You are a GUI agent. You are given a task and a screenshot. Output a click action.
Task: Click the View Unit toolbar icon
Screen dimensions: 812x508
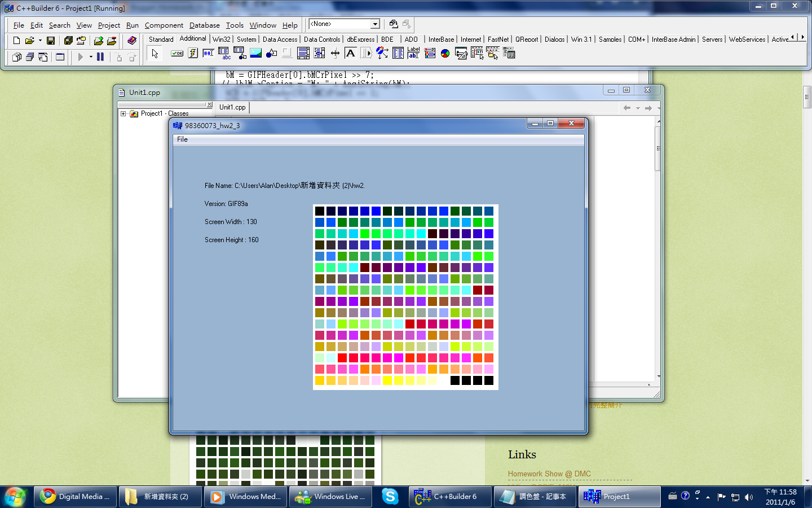pos(16,57)
